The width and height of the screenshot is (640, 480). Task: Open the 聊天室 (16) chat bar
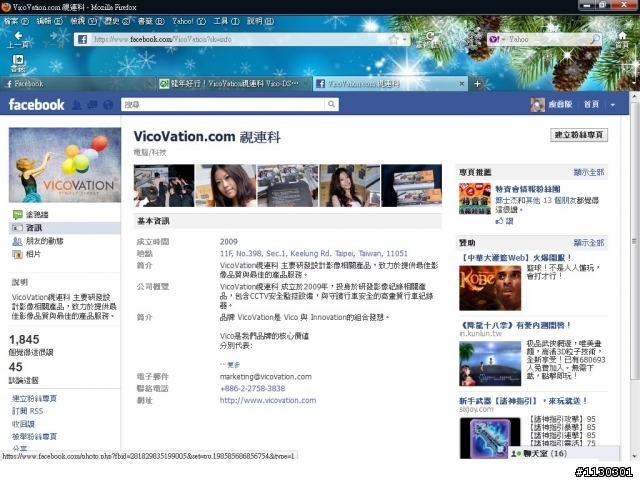click(x=564, y=453)
